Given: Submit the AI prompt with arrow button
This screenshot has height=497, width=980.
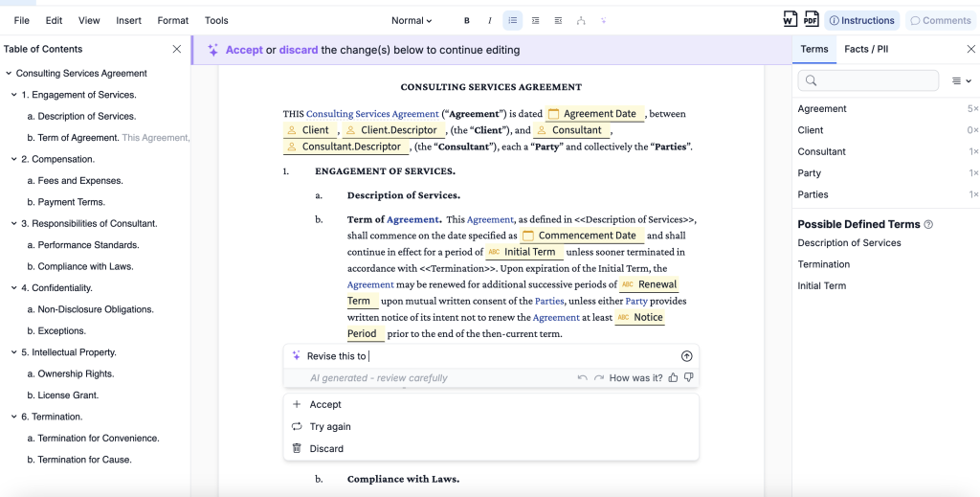Looking at the screenshot, I should coord(686,356).
